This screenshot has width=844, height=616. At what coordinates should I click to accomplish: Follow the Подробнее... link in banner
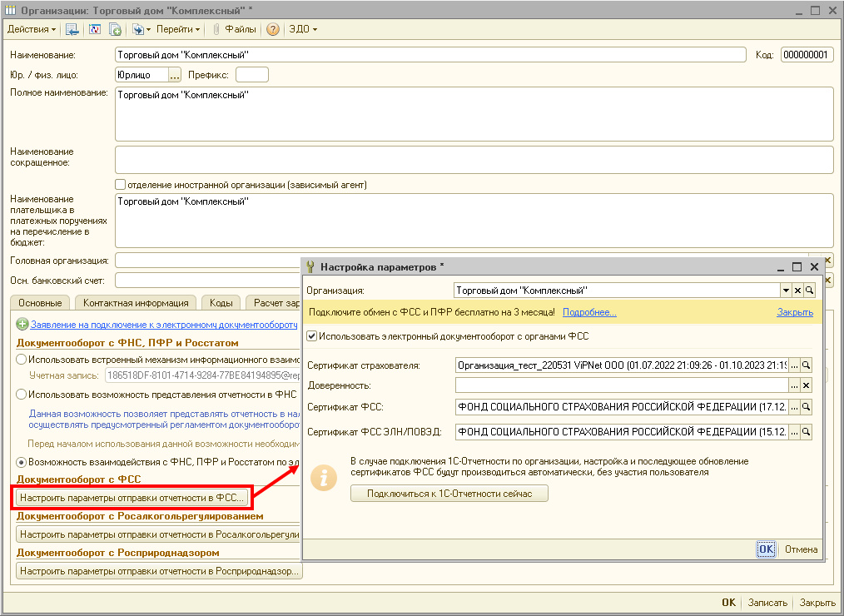point(589,313)
